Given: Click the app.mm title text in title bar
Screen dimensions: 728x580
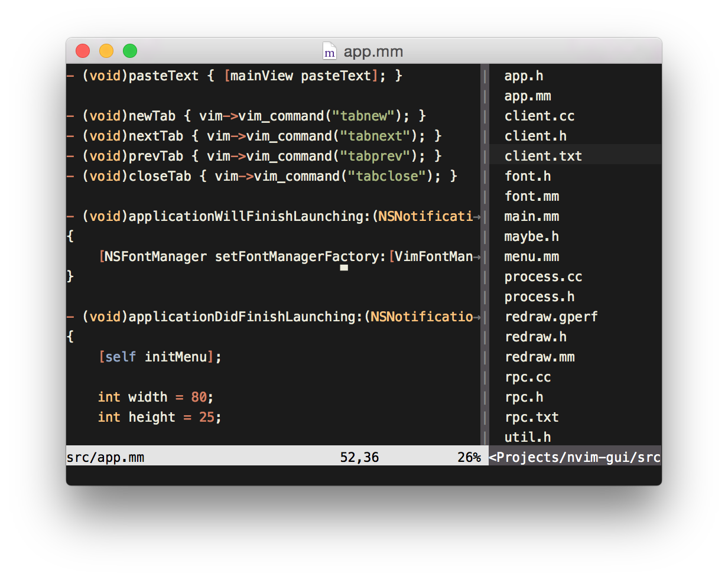Looking at the screenshot, I should tap(373, 51).
